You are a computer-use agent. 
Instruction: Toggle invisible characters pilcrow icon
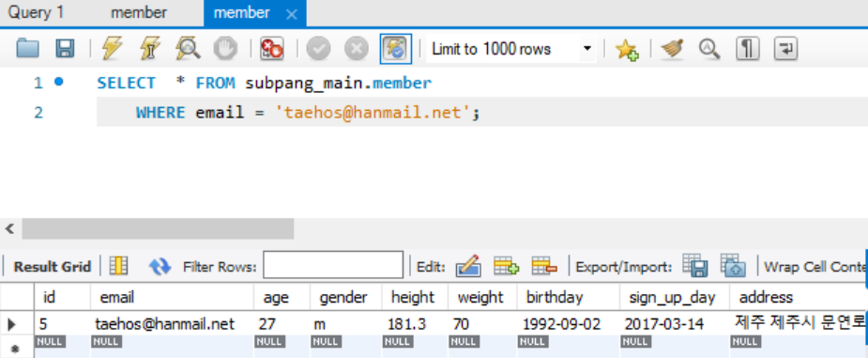pyautogui.click(x=747, y=49)
